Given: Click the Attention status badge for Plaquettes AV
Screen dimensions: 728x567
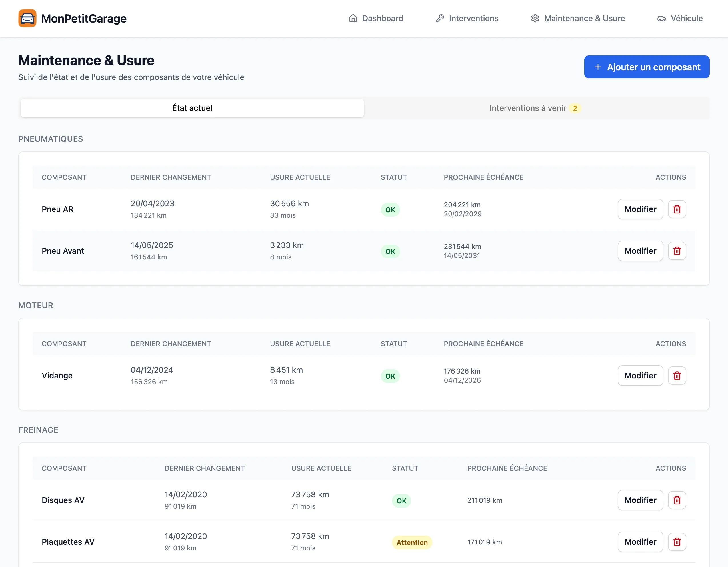Looking at the screenshot, I should coord(412,542).
